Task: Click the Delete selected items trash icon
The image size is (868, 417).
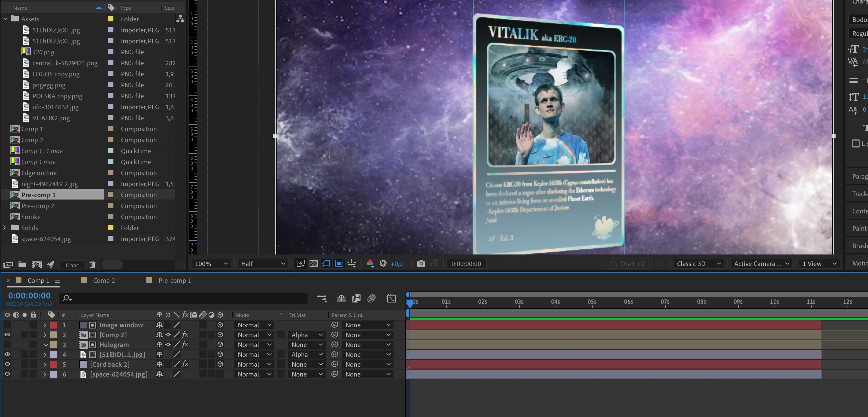Action: coord(92,265)
